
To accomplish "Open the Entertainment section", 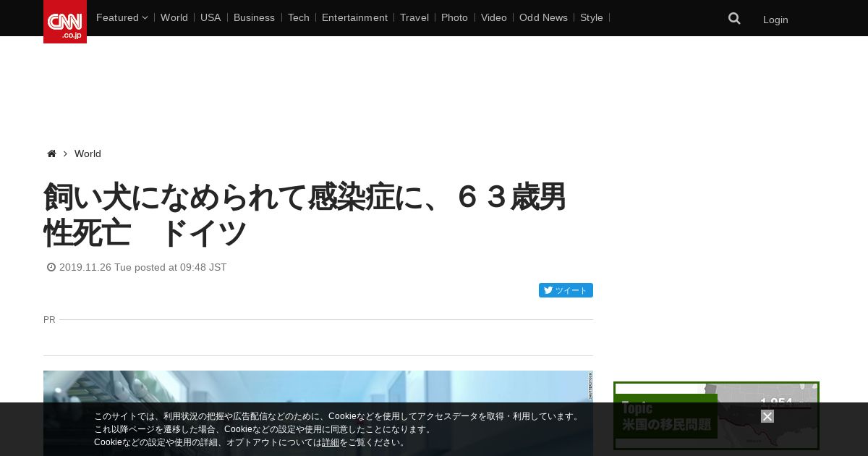I will point(354,17).
